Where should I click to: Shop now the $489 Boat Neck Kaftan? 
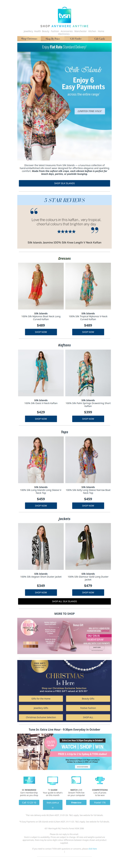41,332
